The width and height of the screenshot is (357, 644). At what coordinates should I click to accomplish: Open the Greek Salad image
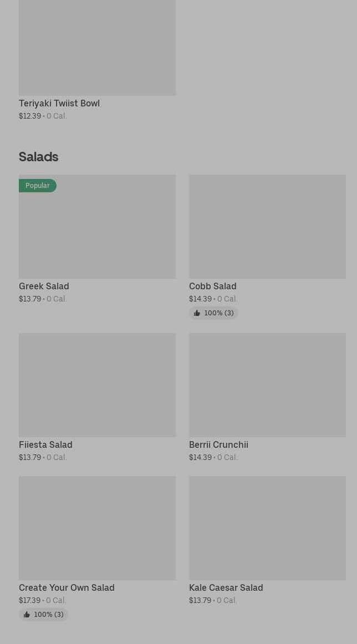coord(97,233)
